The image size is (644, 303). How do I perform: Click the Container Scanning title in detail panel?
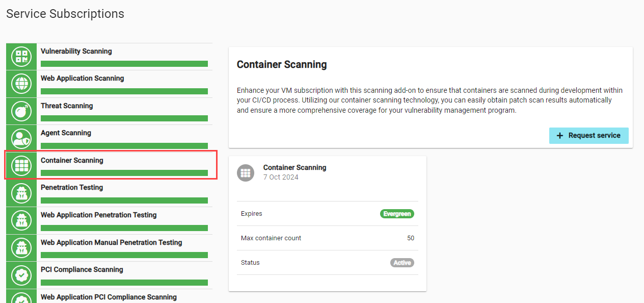pos(282,65)
